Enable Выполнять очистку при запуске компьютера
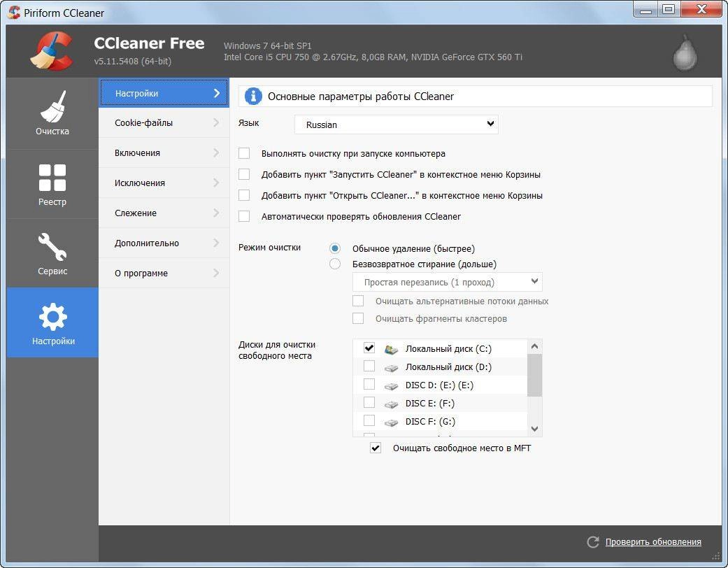Screen dimensions: 728x568 [244, 153]
